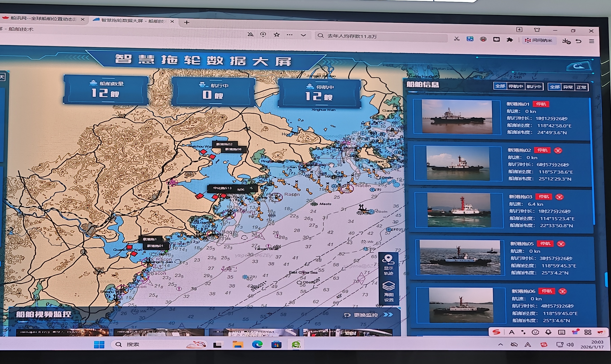Click the red alert icon beside 新港拖02

[x=558, y=150]
